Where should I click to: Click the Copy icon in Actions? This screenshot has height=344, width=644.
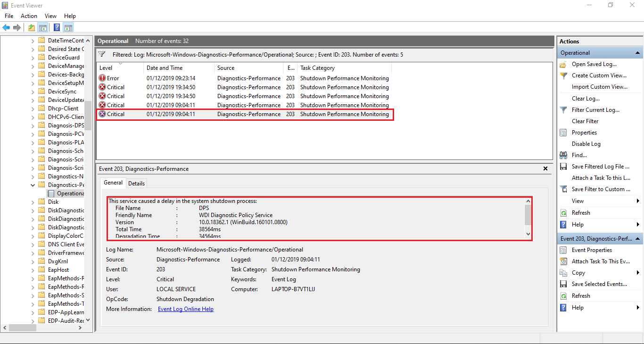pyautogui.click(x=563, y=273)
